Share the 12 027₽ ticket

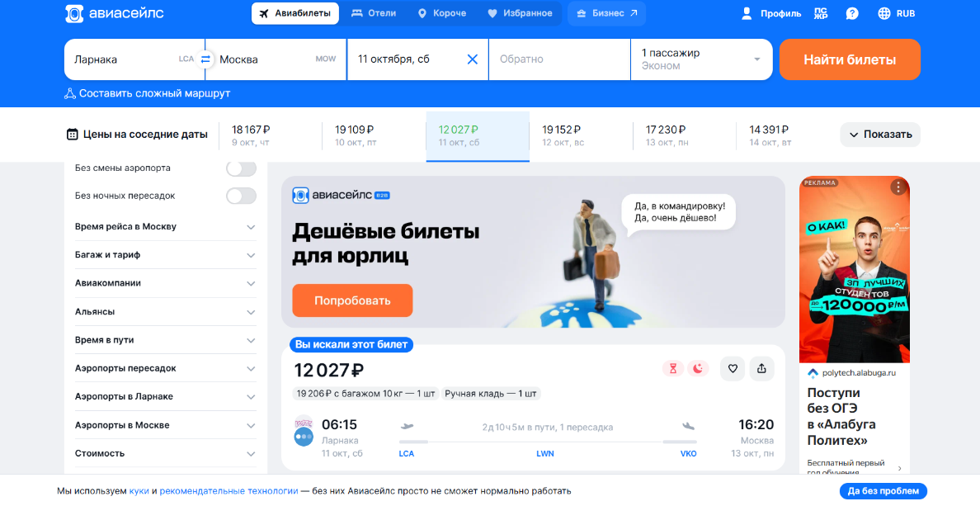(x=762, y=369)
